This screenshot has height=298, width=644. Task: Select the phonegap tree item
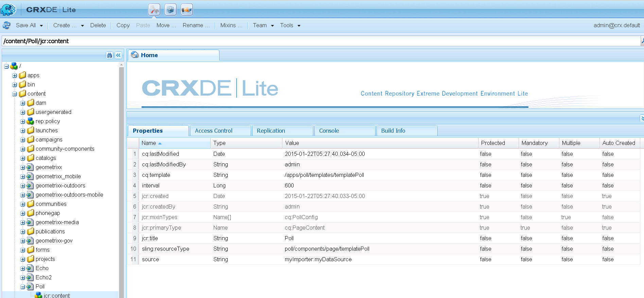48,213
